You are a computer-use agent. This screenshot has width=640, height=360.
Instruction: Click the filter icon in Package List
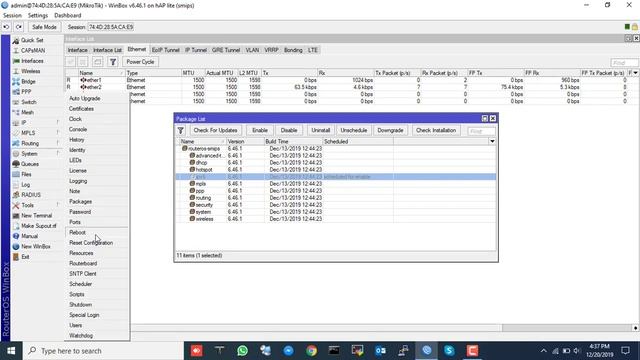tap(181, 130)
